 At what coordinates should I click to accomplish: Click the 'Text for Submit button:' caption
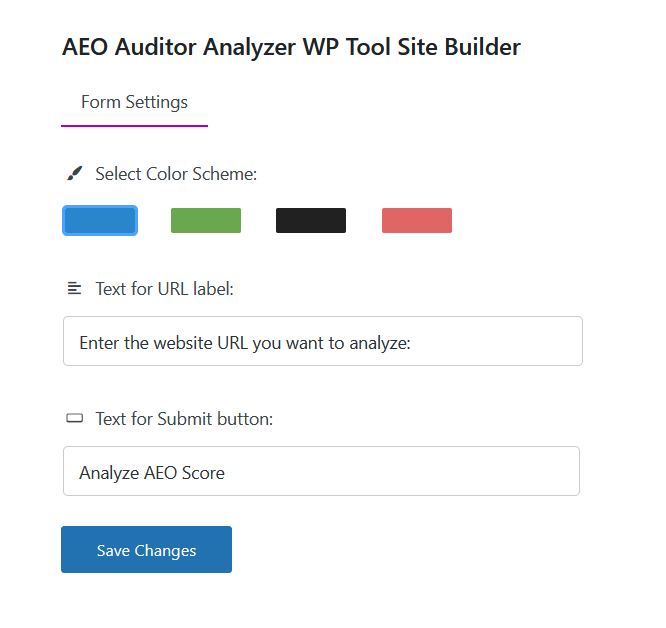184,418
